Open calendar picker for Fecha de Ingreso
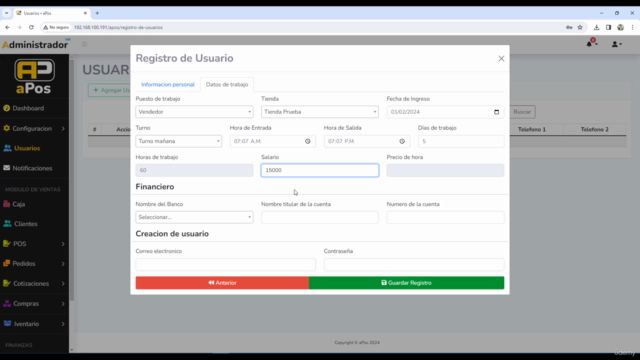This screenshot has width=640, height=360. [x=496, y=112]
